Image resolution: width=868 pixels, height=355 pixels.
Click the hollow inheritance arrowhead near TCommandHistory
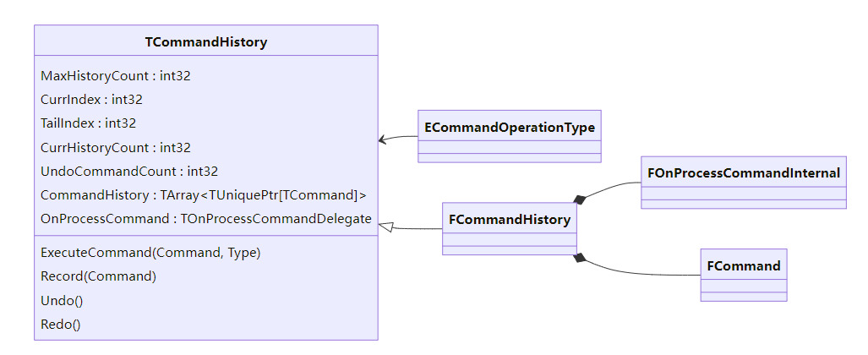(385, 226)
